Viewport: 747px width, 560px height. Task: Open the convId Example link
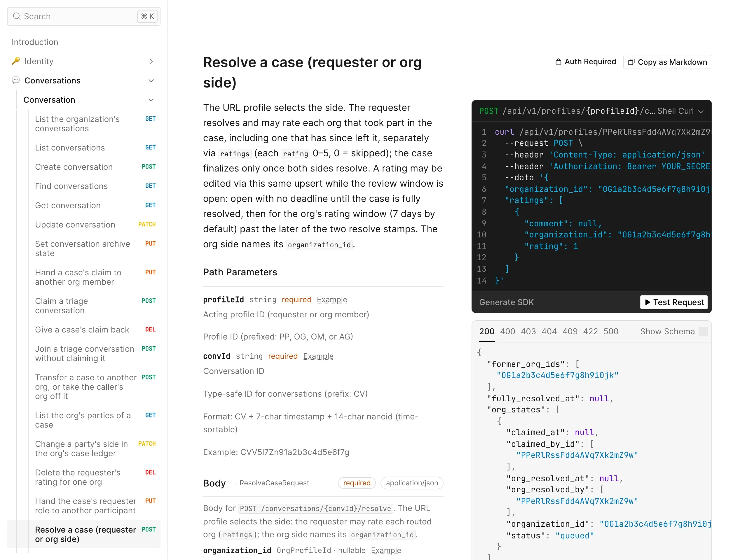click(x=318, y=356)
